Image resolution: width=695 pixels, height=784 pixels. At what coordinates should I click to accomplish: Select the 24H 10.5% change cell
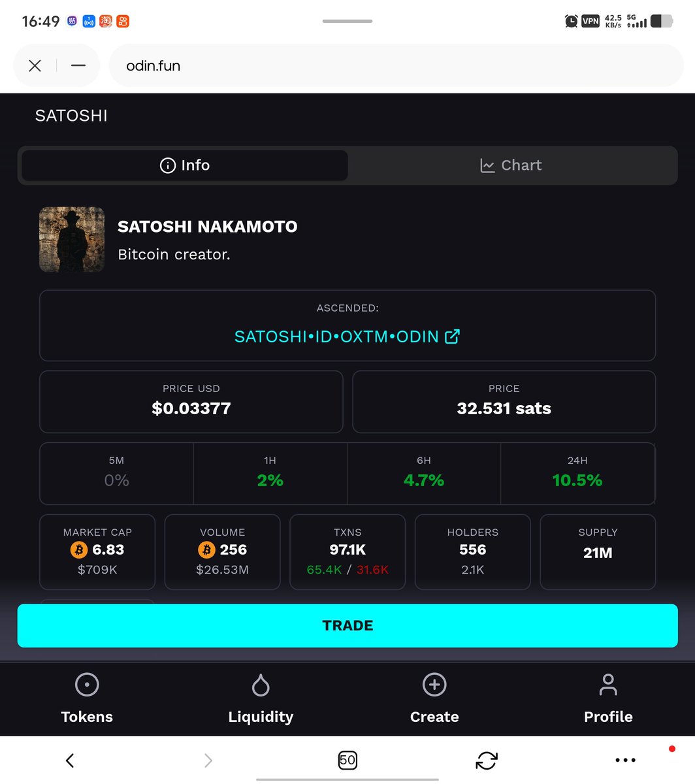577,474
